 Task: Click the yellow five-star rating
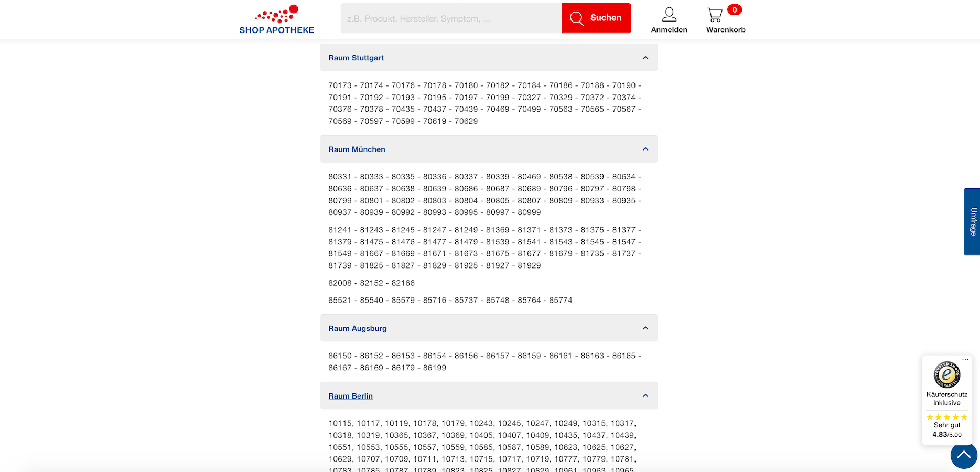coord(946,417)
